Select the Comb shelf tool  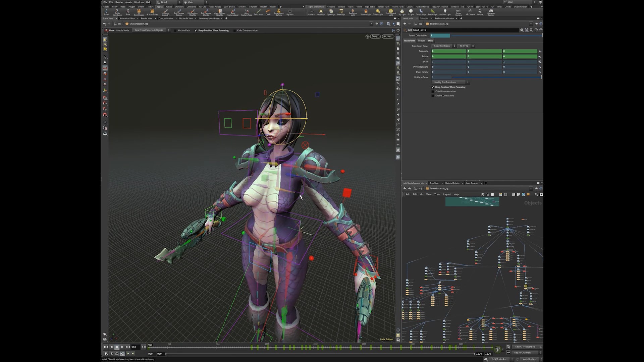(x=268, y=12)
